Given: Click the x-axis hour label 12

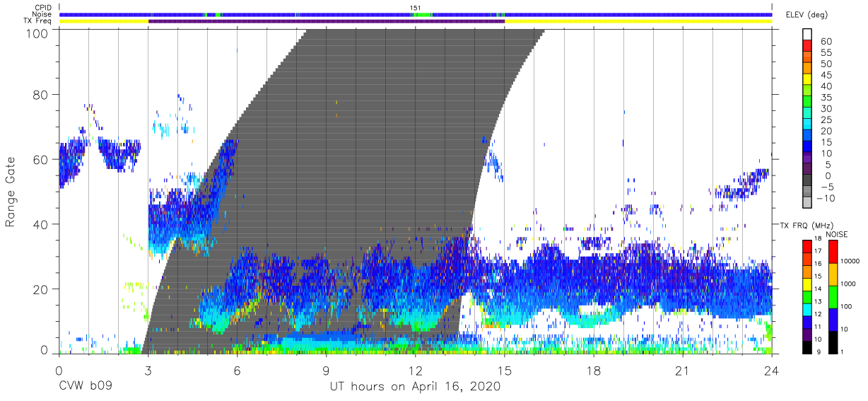Looking at the screenshot, I should click(x=416, y=371).
